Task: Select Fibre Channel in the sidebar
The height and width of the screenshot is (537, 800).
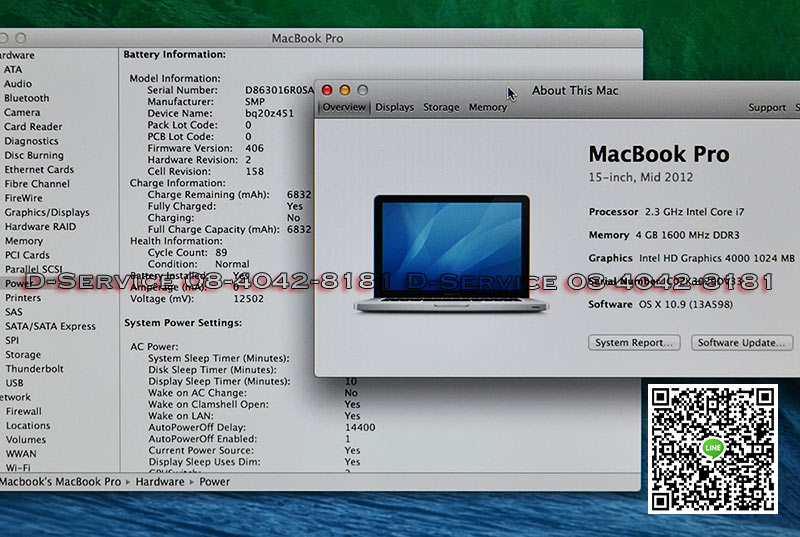Action: click(37, 184)
